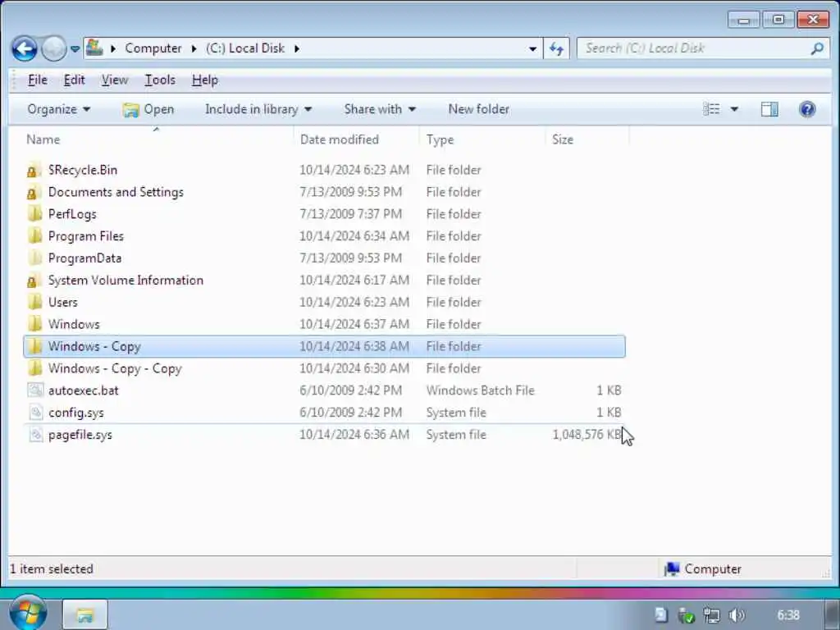Viewport: 840px width, 630px height.
Task: Click the Computer breadcrumb
Action: (153, 48)
